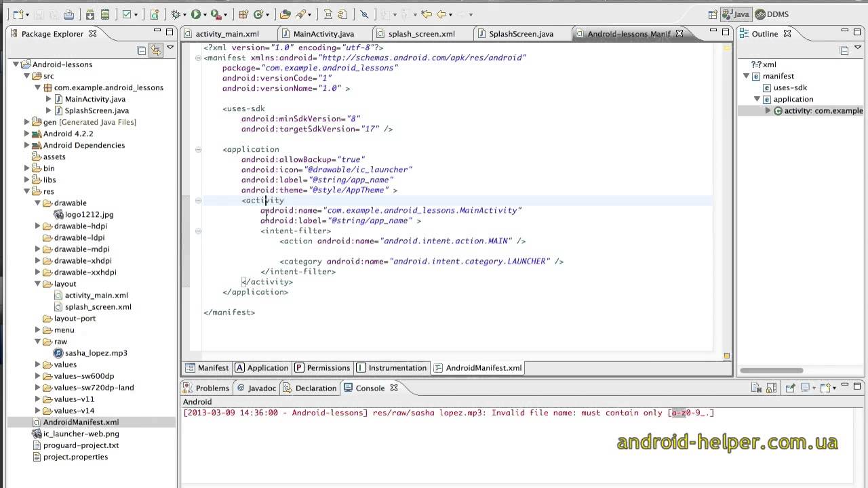
Task: Select splash_screen.xml under the layout folder
Action: 98,306
